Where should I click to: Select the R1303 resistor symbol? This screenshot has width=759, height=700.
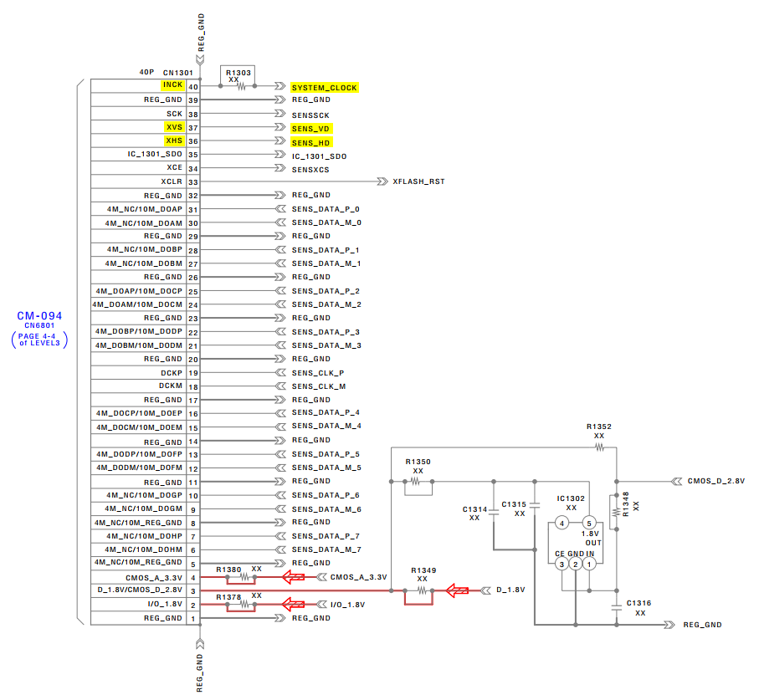pyautogui.click(x=241, y=87)
